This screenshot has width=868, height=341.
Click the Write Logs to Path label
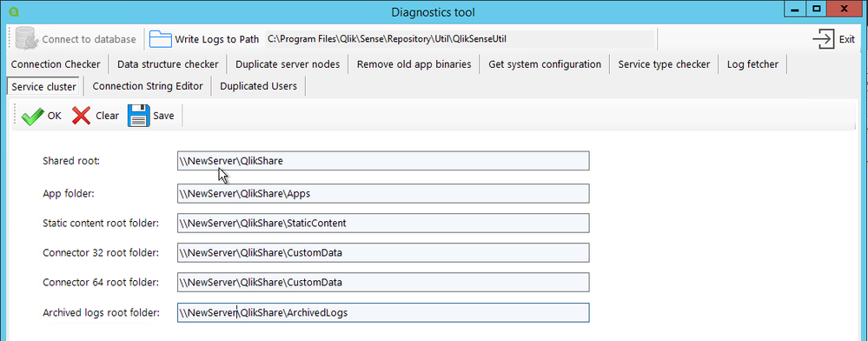[x=217, y=39]
